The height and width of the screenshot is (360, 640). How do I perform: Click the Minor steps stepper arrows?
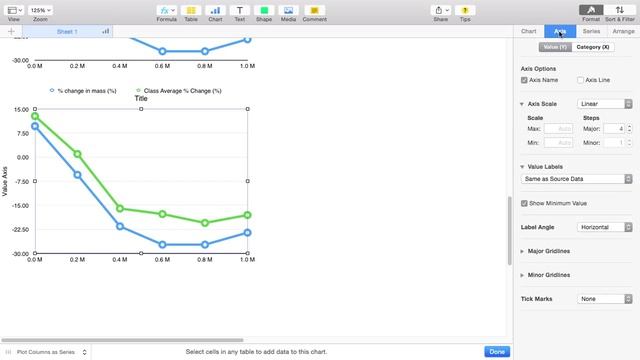[629, 143]
